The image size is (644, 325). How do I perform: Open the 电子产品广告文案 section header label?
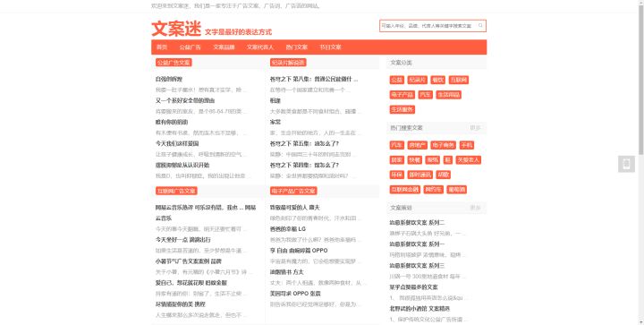point(293,191)
